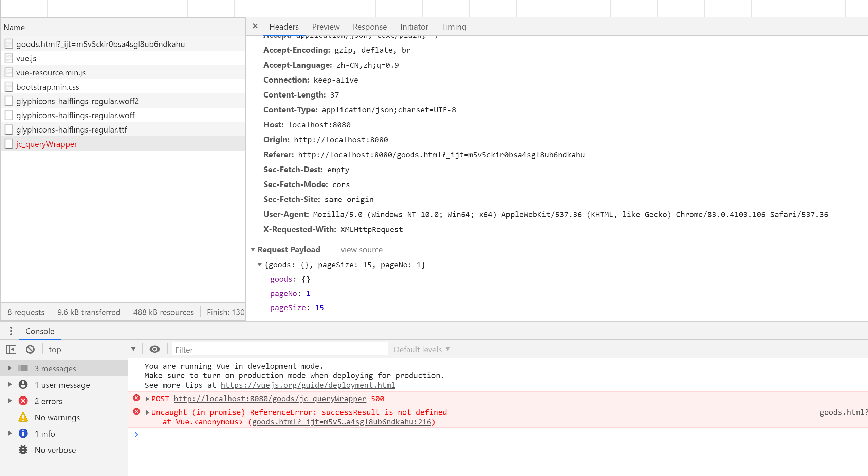Select glyphicons-halflings-regular.ttf request
868x476 pixels.
click(x=123, y=129)
